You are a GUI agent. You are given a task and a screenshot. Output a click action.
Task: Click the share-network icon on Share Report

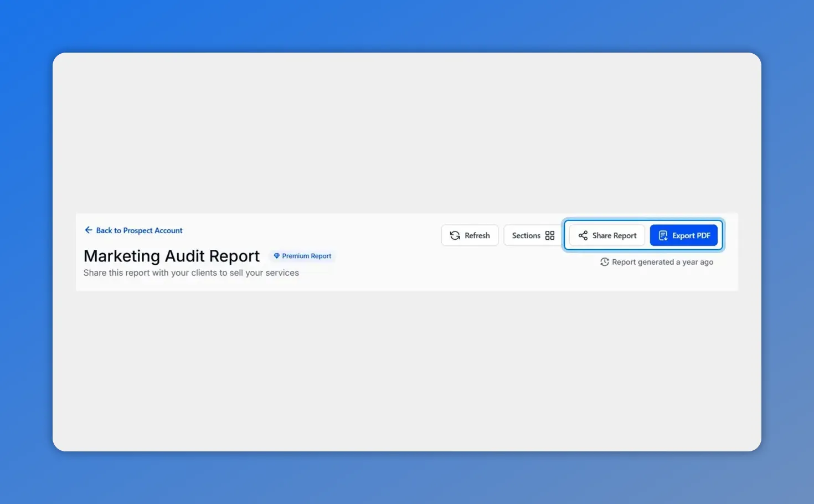pos(583,235)
